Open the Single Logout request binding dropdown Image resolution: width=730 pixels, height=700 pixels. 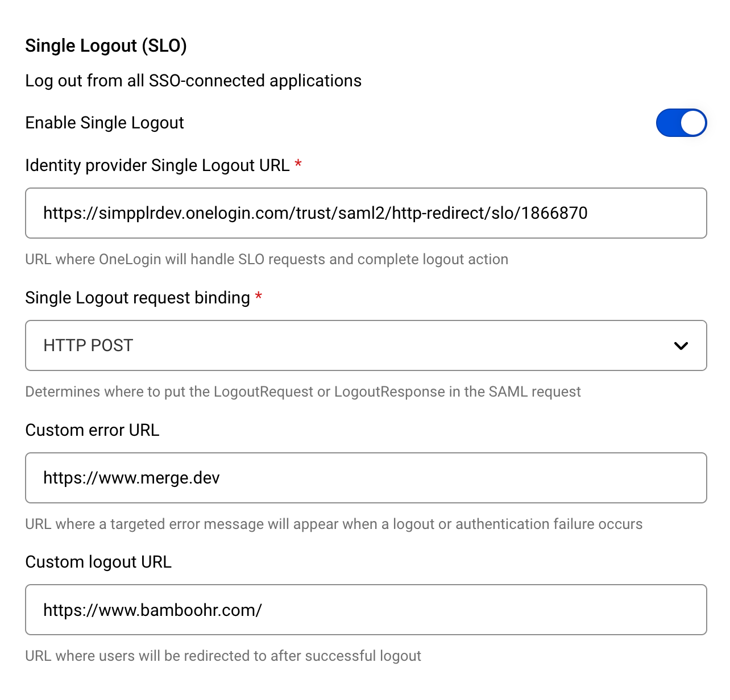coord(365,345)
